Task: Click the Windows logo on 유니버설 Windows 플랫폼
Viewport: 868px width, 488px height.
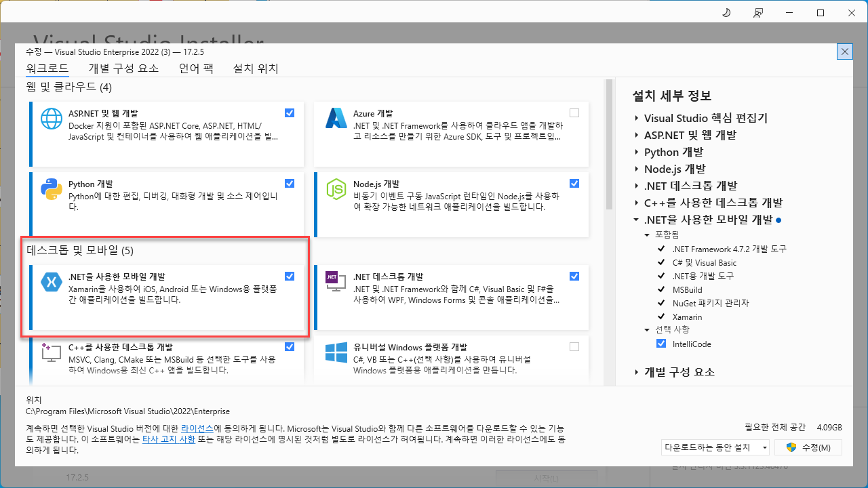Action: click(x=336, y=352)
